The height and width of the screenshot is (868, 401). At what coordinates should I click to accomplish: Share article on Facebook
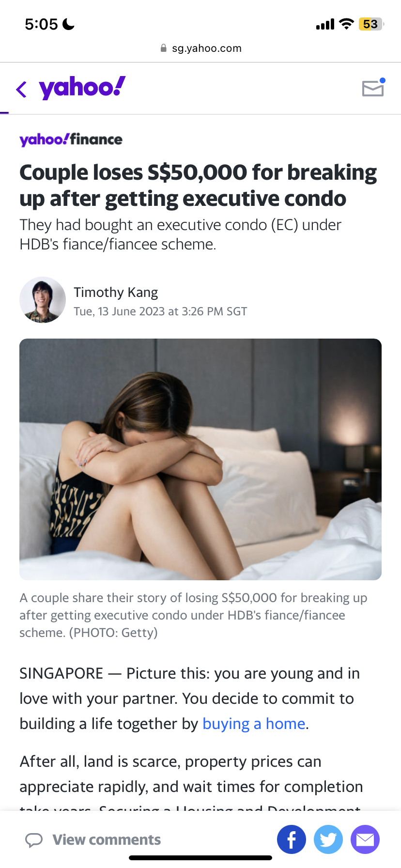(x=292, y=839)
